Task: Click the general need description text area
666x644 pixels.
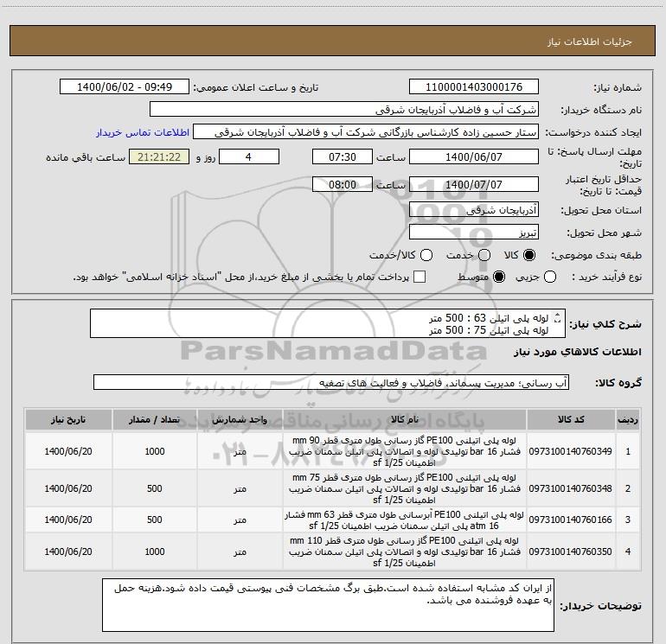Action: [328, 323]
